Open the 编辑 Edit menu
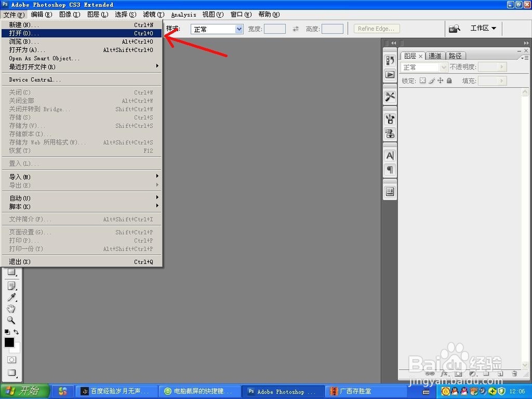 41,14
